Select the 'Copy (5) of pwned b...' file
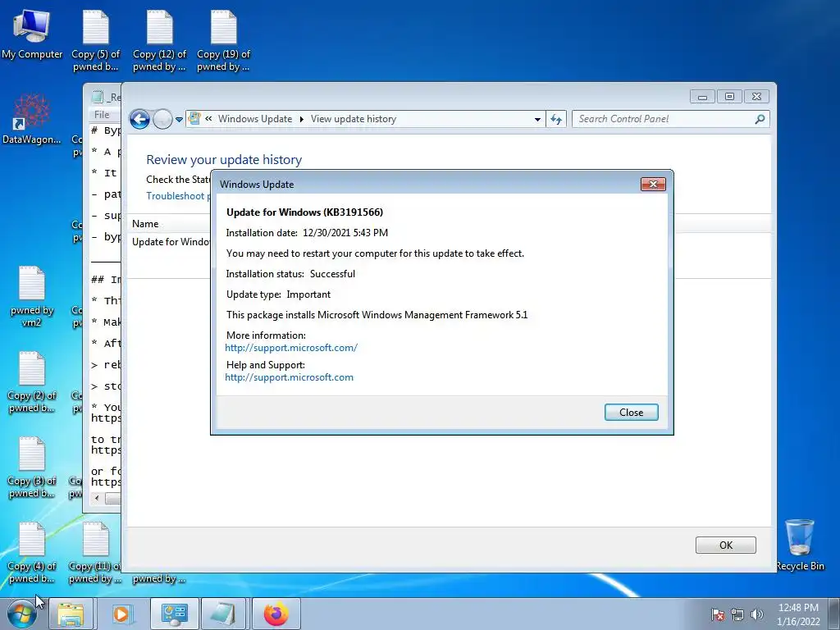840x630 pixels. point(95,41)
